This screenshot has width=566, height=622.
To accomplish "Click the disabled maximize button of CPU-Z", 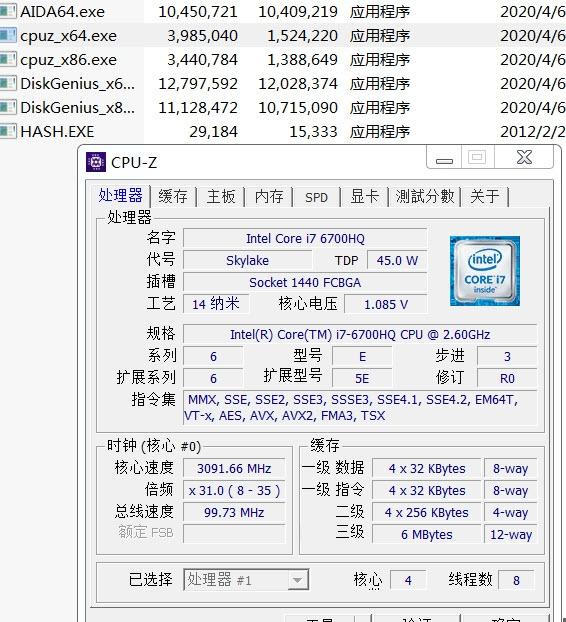I will [478, 157].
